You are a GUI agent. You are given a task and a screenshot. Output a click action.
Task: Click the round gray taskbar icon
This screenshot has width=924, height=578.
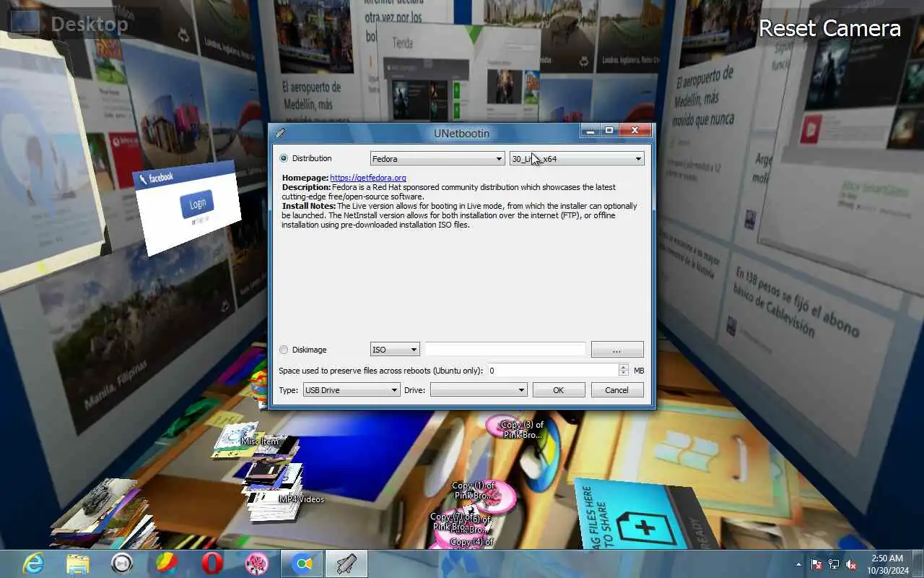(122, 564)
